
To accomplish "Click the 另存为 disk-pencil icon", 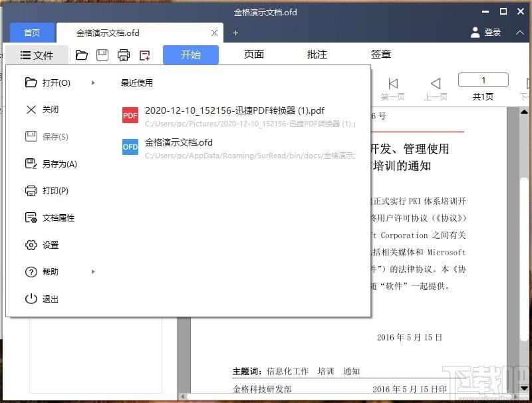I will [31, 164].
